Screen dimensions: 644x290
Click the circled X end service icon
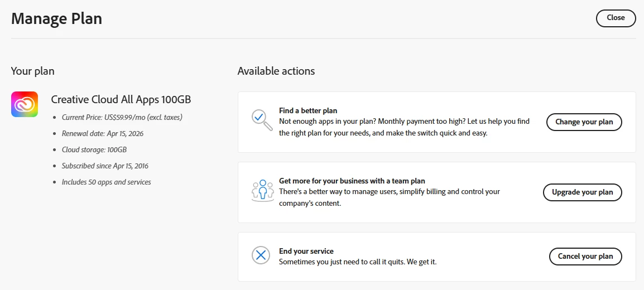(x=260, y=255)
